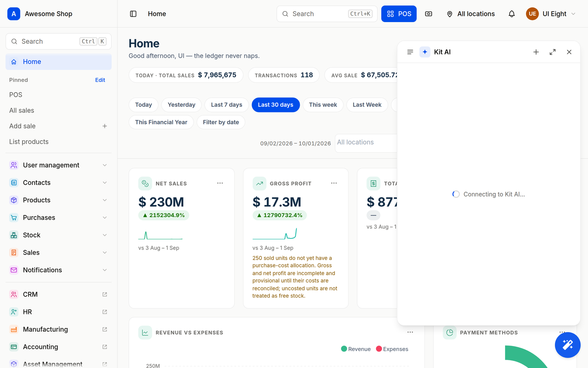Toggle Revenue series in chart legend
Viewport: 588px width, 368px height.
[356, 349]
